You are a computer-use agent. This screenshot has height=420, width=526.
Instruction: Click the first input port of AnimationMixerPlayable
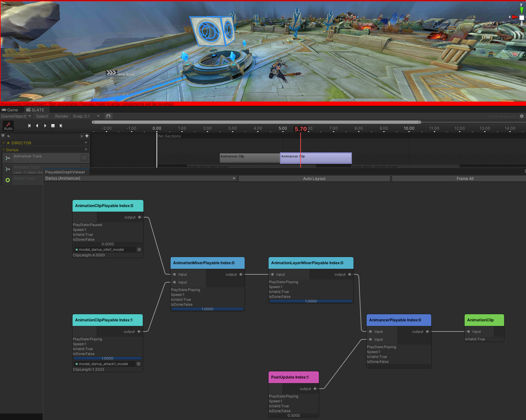click(174, 274)
